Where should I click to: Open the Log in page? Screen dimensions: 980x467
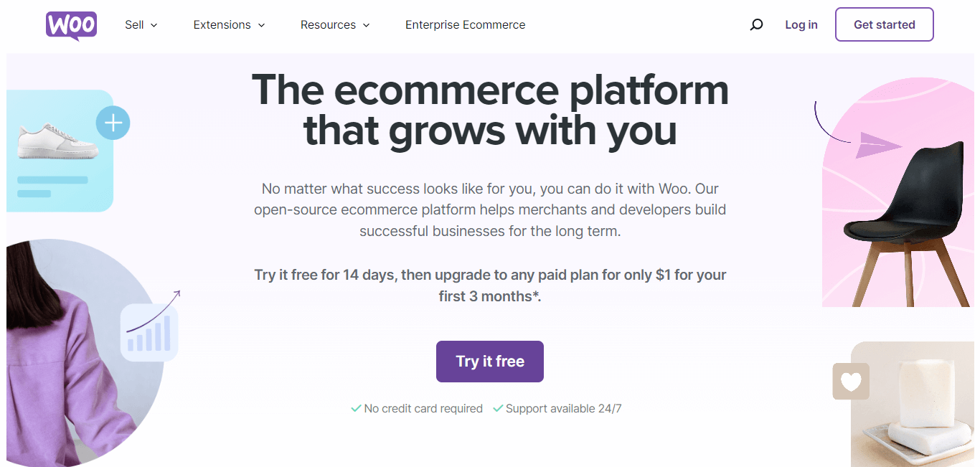pos(801,24)
